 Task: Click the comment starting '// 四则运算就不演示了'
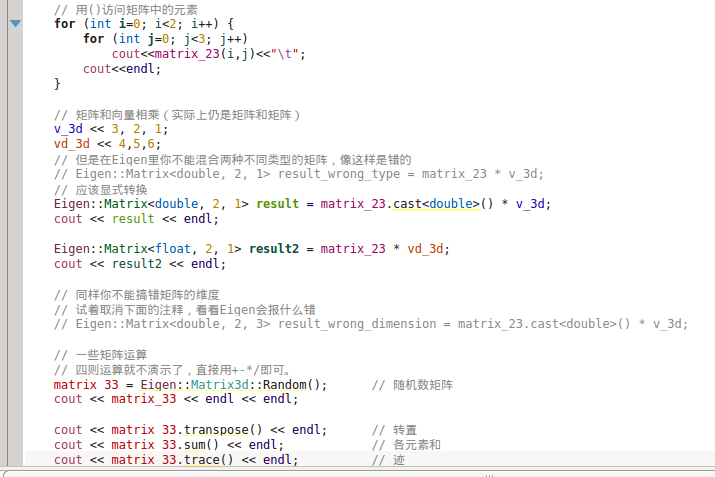(x=172, y=370)
